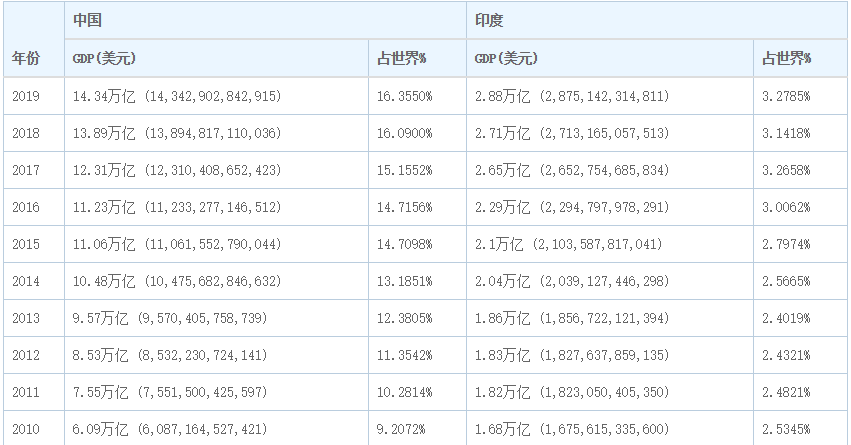Click India GDP 2.1万亿 cell
851x445 pixels.
[x=610, y=244]
